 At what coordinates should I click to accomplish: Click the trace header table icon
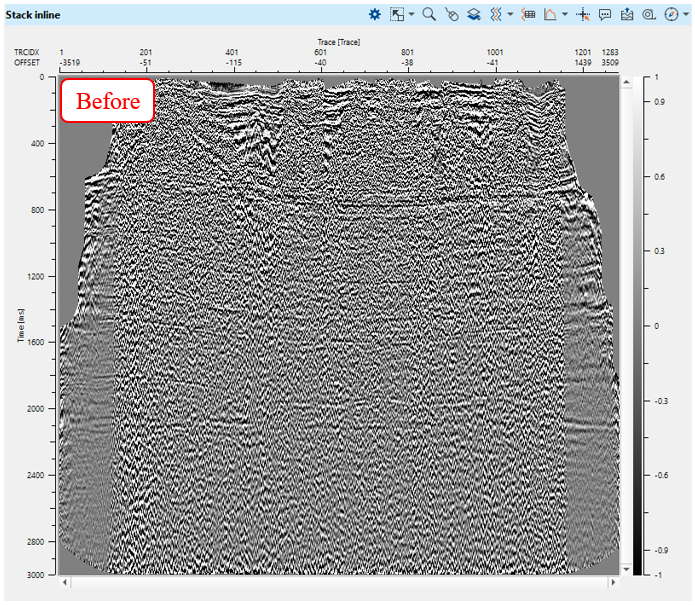tap(529, 14)
